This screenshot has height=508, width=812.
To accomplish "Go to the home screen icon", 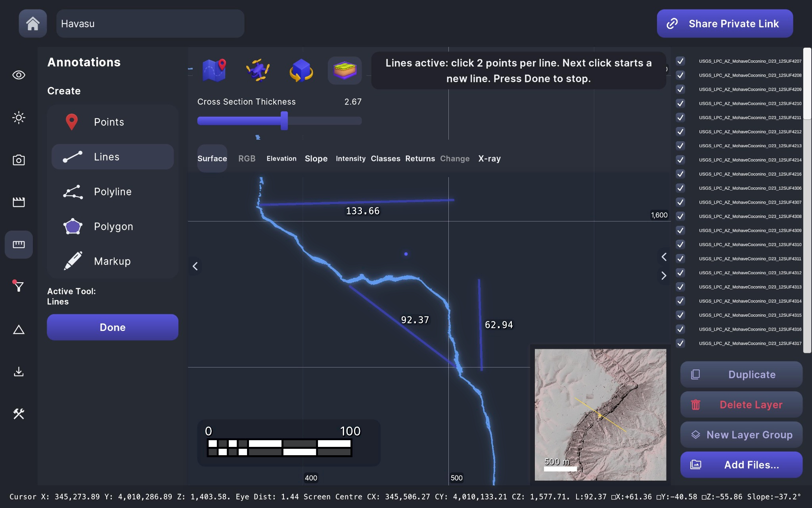I will click(33, 23).
